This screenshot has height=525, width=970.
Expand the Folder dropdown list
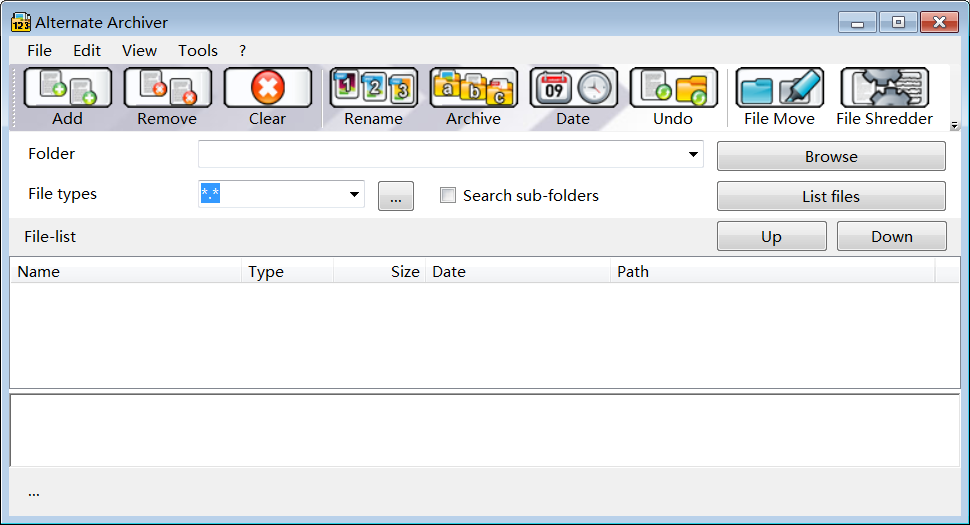pyautogui.click(x=693, y=155)
